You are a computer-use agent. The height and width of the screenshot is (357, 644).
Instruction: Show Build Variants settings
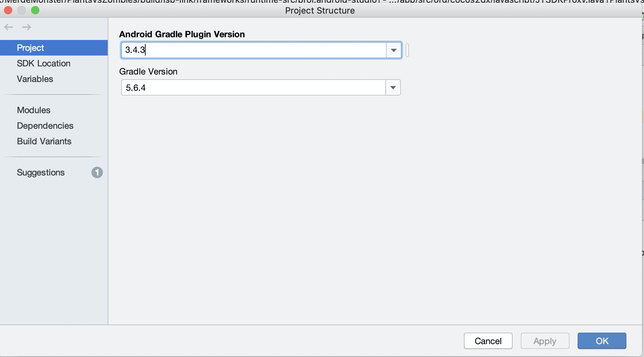tap(44, 141)
